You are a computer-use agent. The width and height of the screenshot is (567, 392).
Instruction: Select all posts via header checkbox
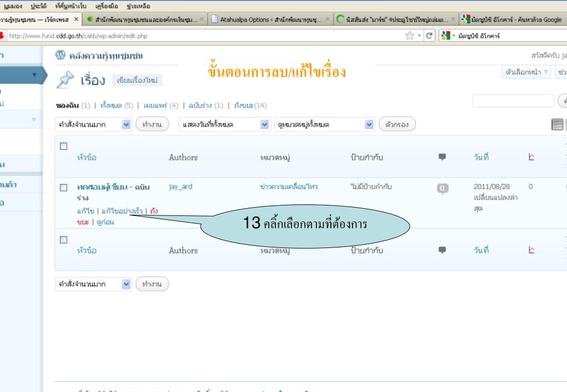[x=64, y=146]
